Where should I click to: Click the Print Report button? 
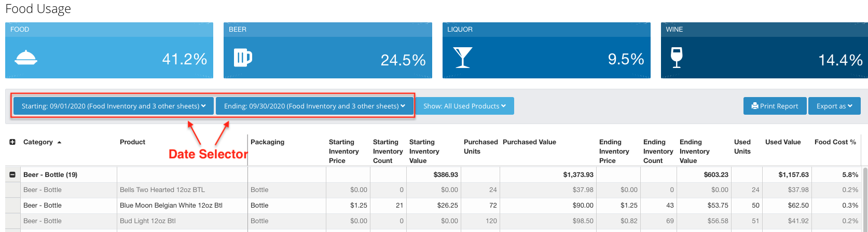(x=775, y=106)
